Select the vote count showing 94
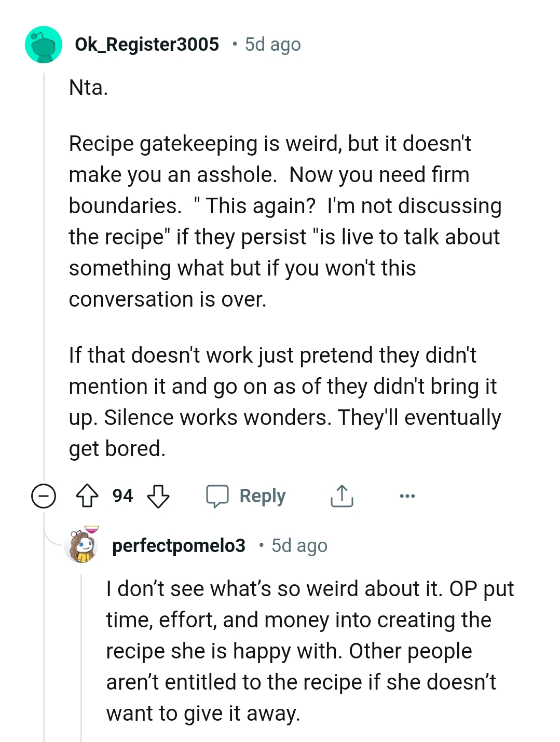This screenshot has width=560, height=742. coord(122,496)
